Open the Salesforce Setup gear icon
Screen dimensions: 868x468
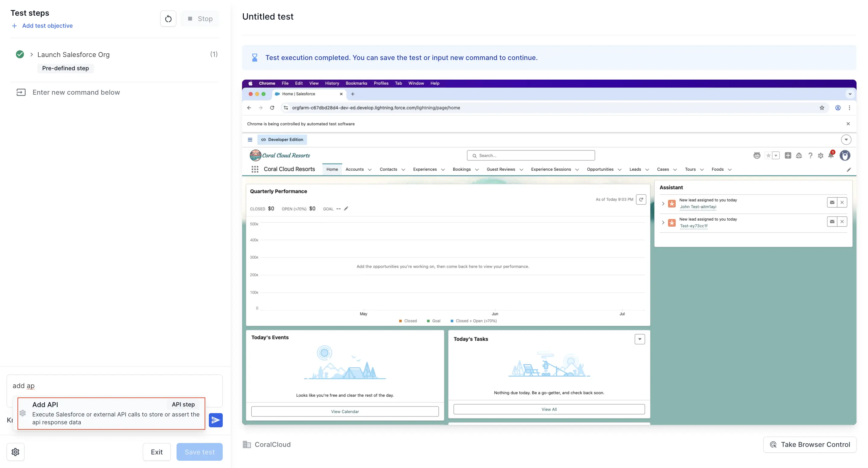tap(821, 156)
